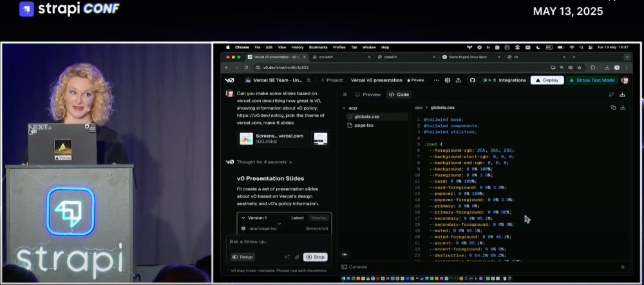Switch to Game Engine Docs Spec tab
Image resolution: width=644 pixels, height=285 pixels.
click(x=470, y=57)
